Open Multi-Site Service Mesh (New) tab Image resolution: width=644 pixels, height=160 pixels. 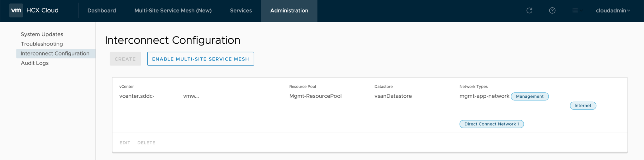pyautogui.click(x=173, y=11)
